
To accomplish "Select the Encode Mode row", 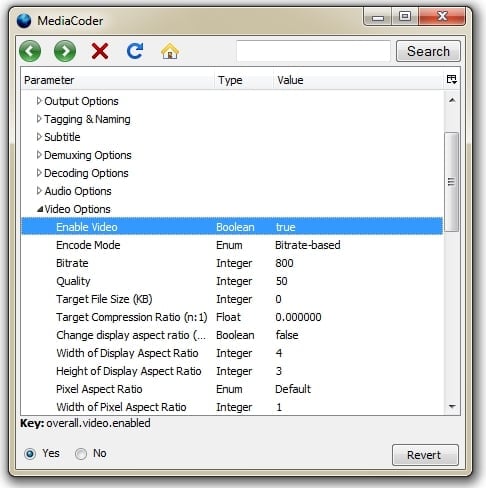I will 232,245.
